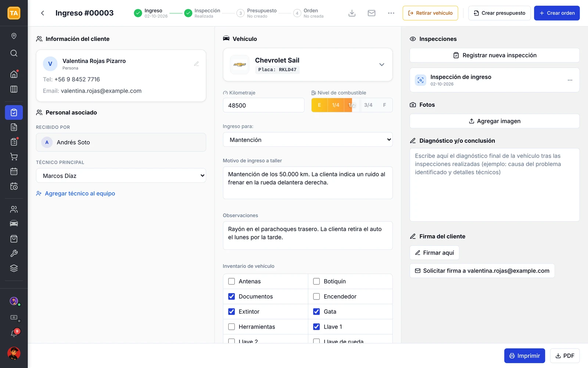Open the location pin icon in sidebar

pos(14,36)
